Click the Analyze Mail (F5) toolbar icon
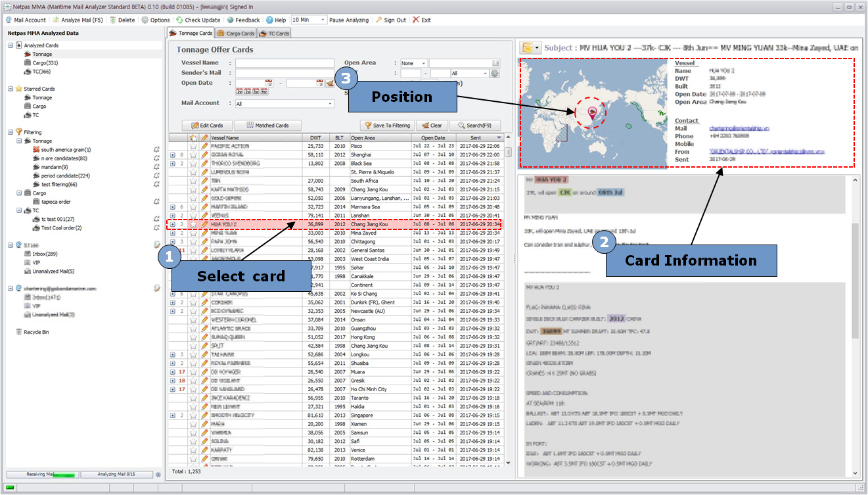 tap(57, 20)
